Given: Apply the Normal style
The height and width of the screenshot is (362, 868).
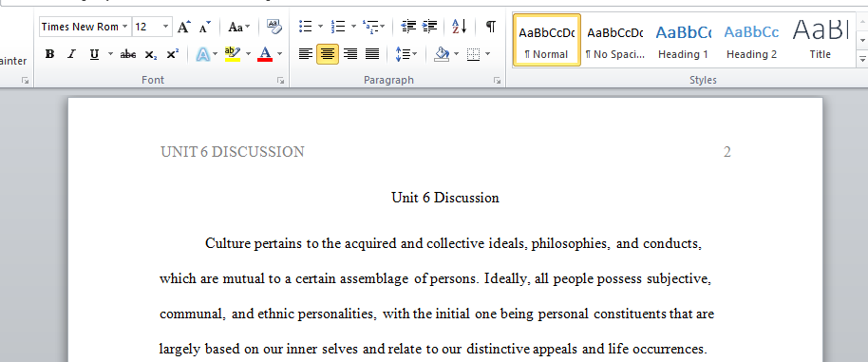Looking at the screenshot, I should click(547, 40).
